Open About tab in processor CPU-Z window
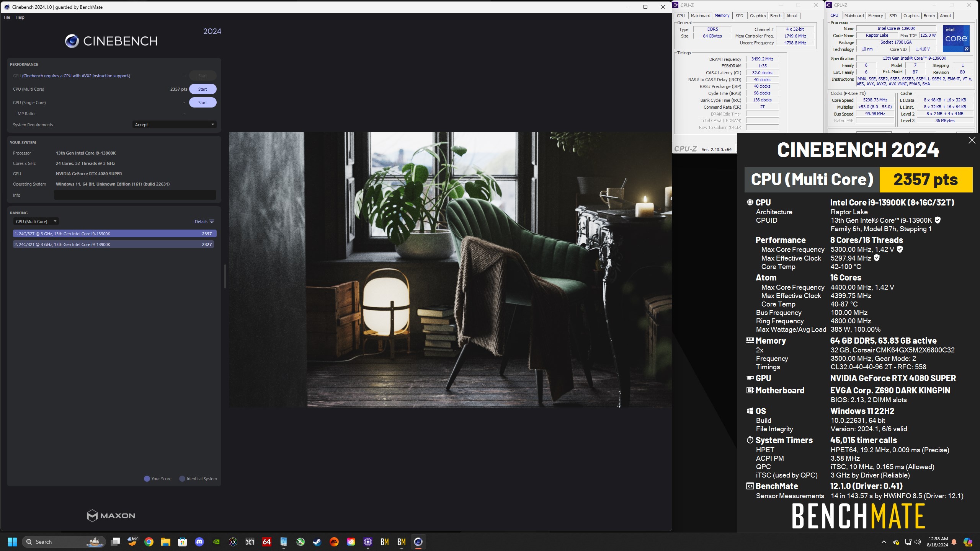Screen dimensions: 980x551 pos(946,16)
